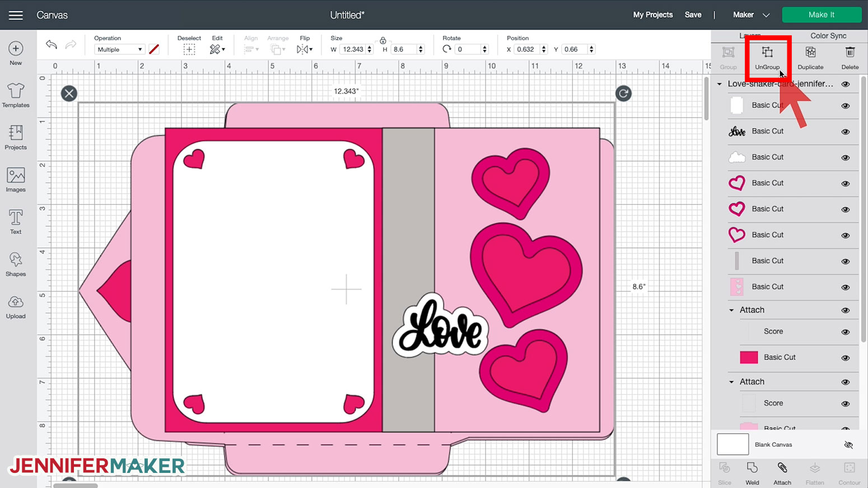Viewport: 868px width, 488px height.
Task: Hide the red Basic Cut layer
Action: [846, 358]
